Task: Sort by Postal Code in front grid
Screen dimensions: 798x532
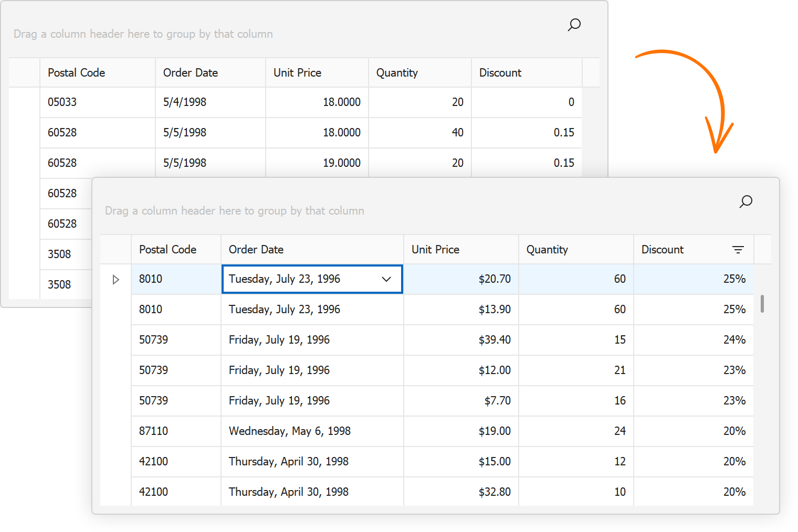Action: point(167,250)
